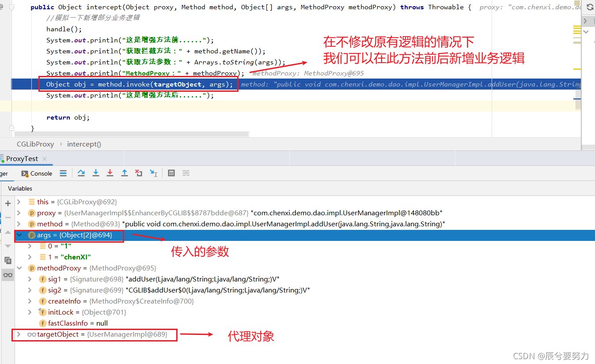Show execution point icon in debug toolbar
Screen dimensions: 595x364
pos(63,173)
